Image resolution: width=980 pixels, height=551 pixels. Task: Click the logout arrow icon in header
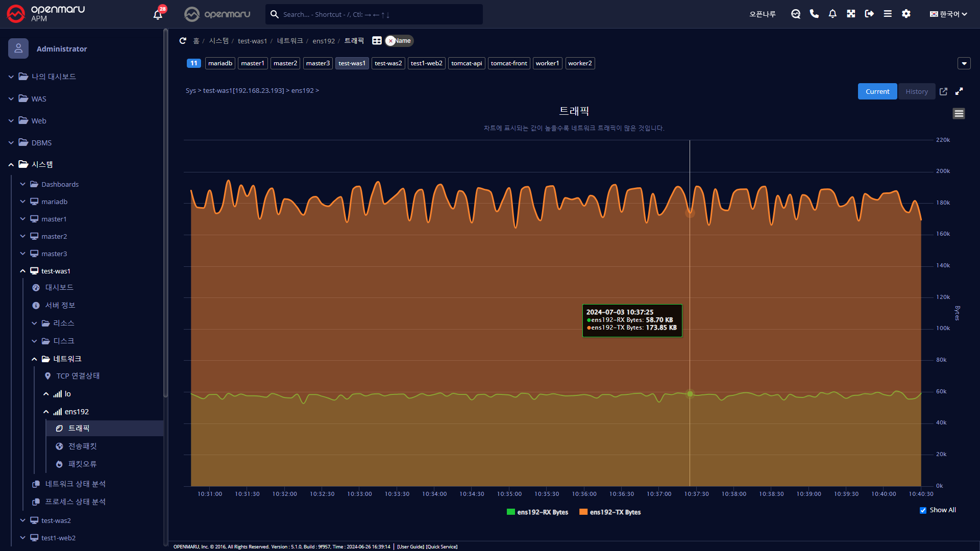[x=869, y=14]
